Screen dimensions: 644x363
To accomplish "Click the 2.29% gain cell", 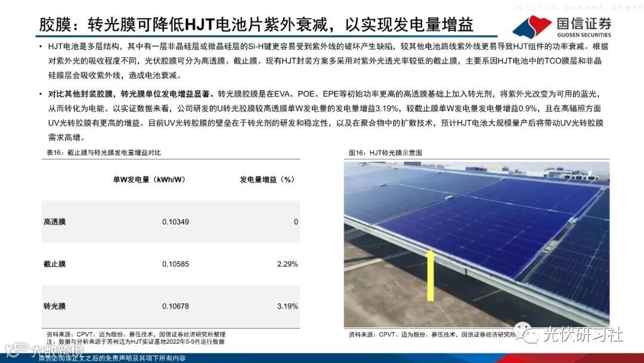I will click(x=287, y=264).
